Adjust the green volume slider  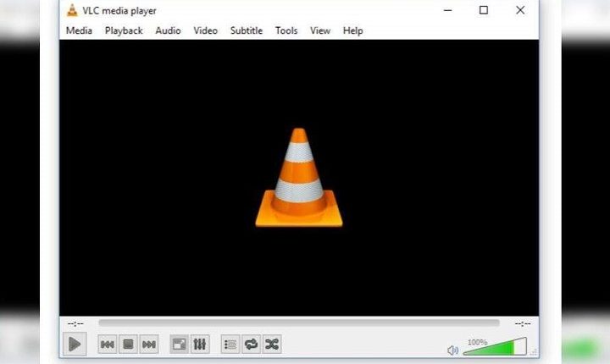pyautogui.click(x=495, y=346)
